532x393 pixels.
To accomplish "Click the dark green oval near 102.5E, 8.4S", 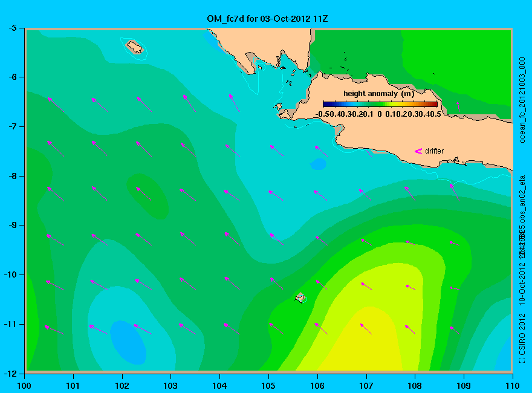I will tap(148, 196).
